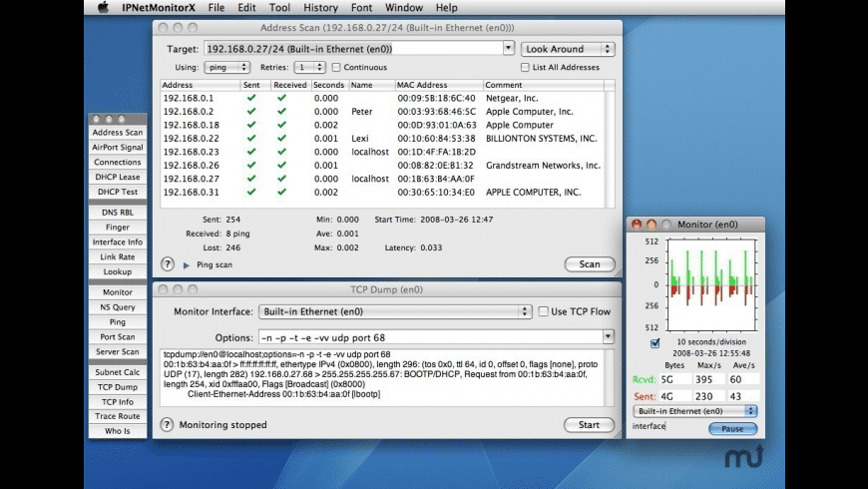Viewport: 868px width, 489px height.
Task: Open the File menu
Action: tap(217, 8)
